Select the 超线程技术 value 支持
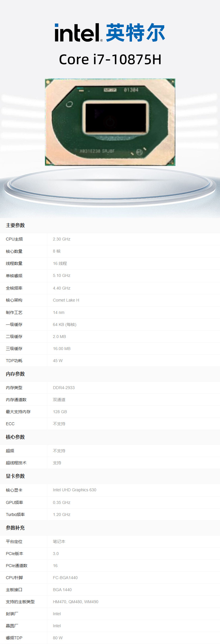This screenshot has width=220, height=644. click(57, 463)
